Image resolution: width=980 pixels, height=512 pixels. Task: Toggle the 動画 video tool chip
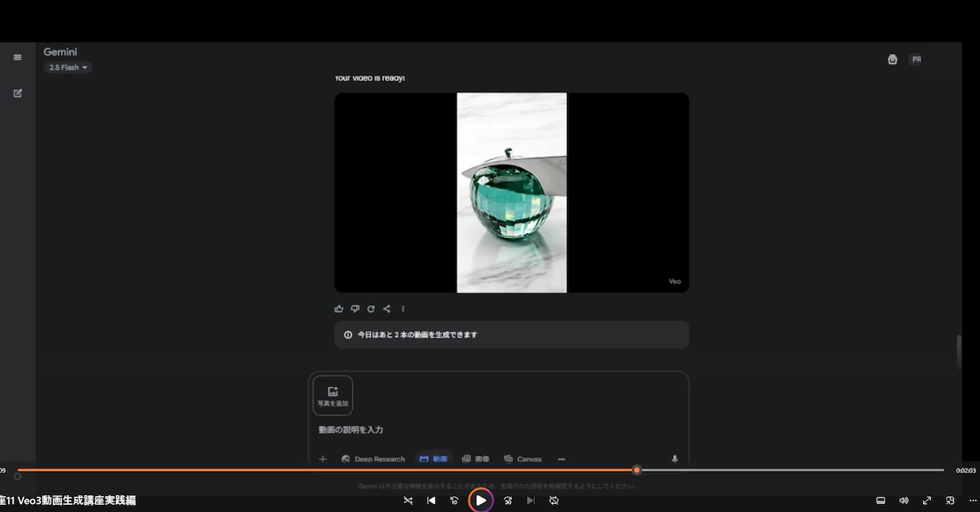[x=434, y=459]
